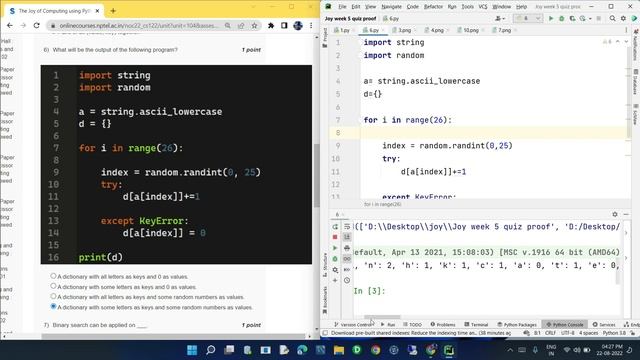Open indent '4 spaces' selector
The image size is (640, 360).
(588, 333)
